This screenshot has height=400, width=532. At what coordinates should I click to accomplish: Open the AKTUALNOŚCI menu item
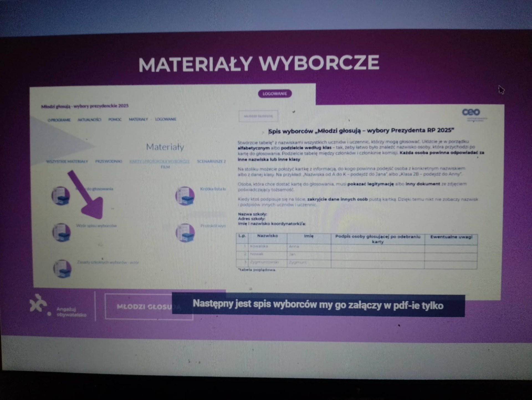pyautogui.click(x=89, y=120)
